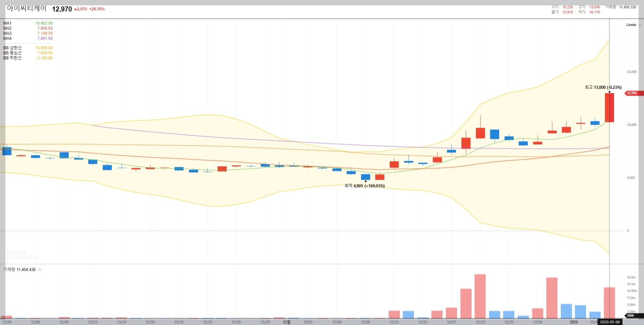The height and width of the screenshot is (325, 644).
Task: Select the MA3 7,199.50 legend row
Action: (x=28, y=33)
